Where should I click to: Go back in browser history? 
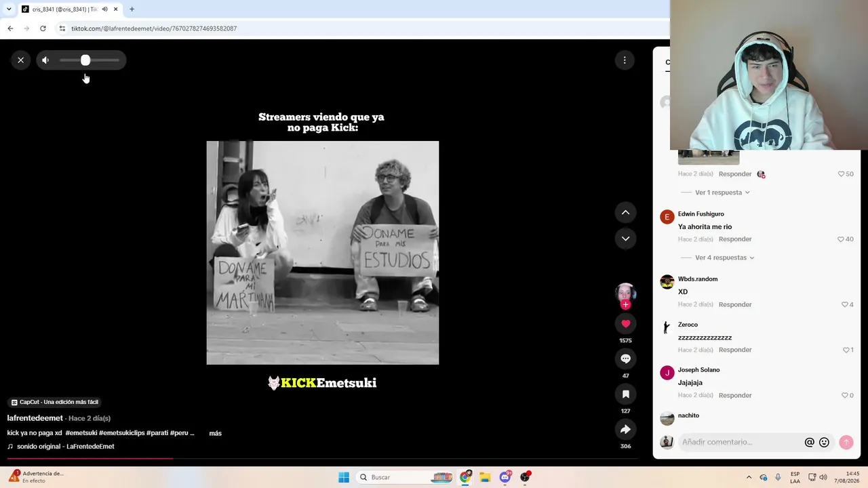[x=10, y=28]
